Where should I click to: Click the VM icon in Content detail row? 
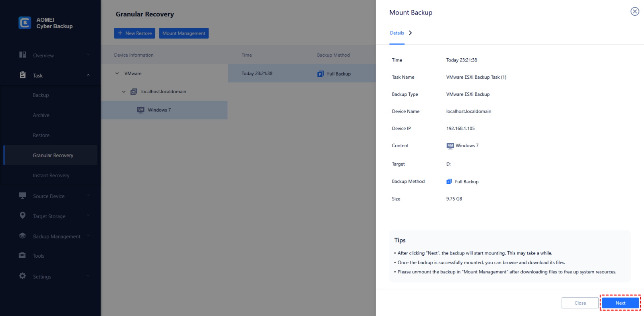[450, 146]
